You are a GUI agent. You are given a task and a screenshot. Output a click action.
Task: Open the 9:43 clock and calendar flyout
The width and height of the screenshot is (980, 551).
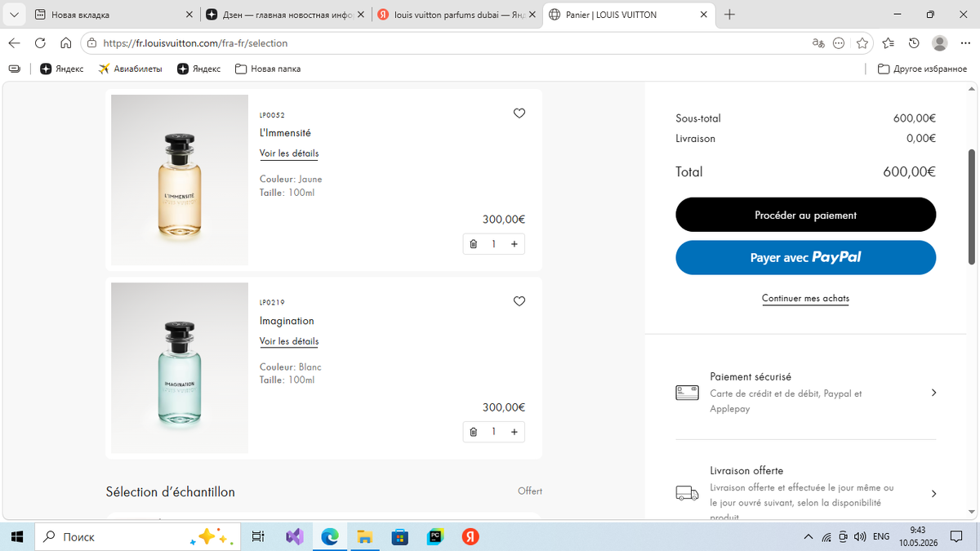(x=919, y=536)
